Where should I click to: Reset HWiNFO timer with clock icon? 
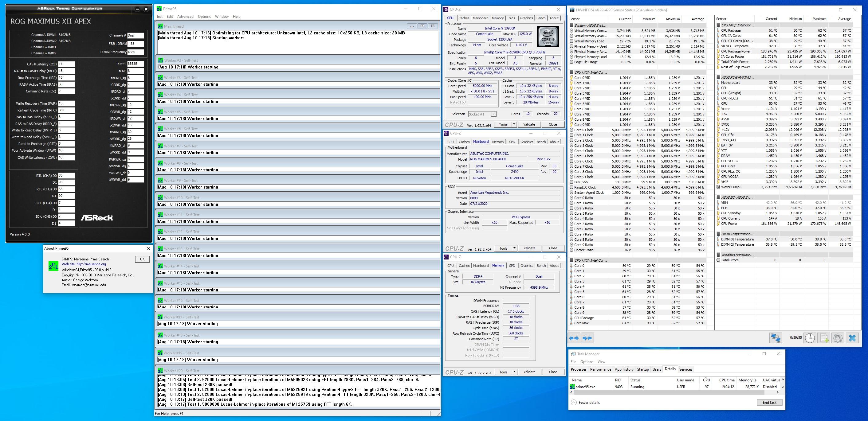tap(810, 338)
